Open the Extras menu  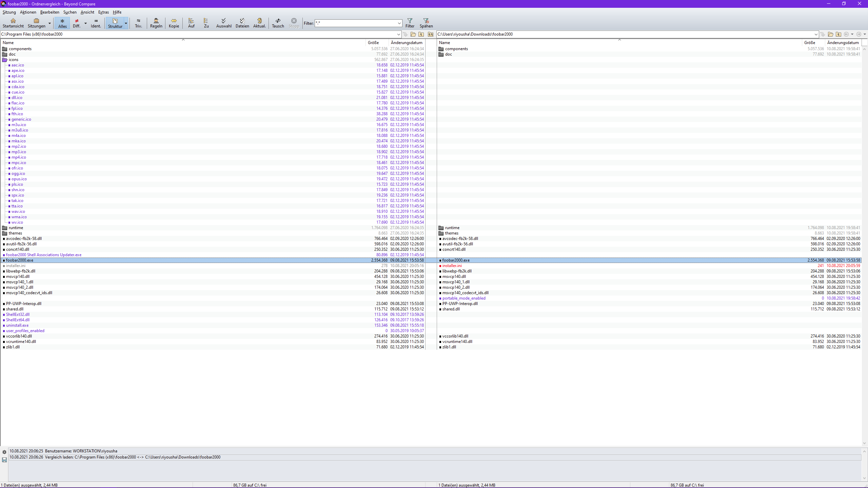coord(103,12)
